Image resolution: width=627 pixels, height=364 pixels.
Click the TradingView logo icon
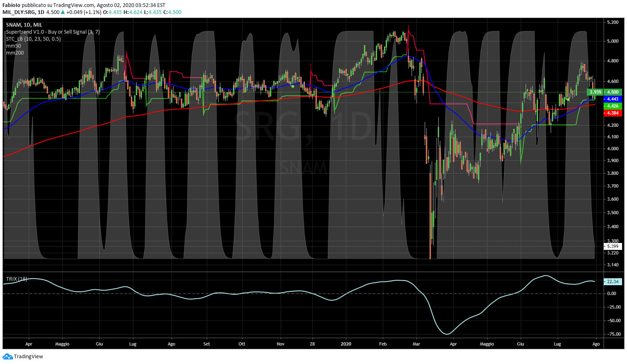coord(8,356)
